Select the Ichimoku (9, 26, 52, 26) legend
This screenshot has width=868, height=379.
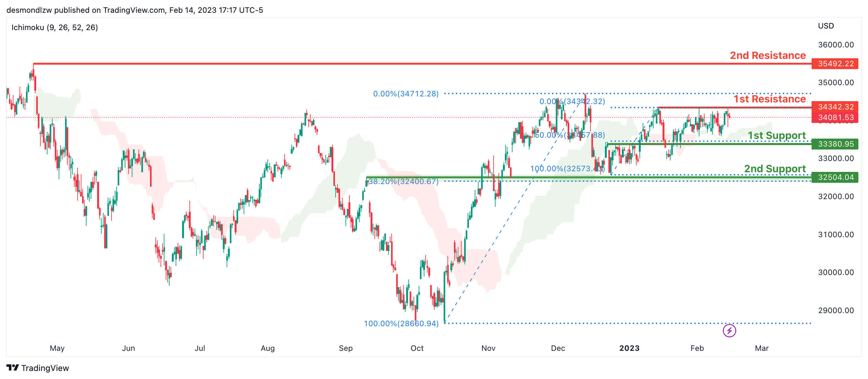coord(54,27)
